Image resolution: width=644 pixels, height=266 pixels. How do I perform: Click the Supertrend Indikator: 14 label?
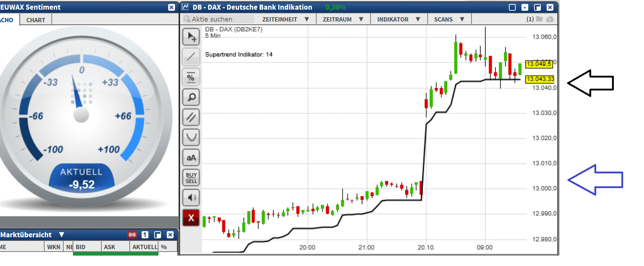click(x=239, y=55)
